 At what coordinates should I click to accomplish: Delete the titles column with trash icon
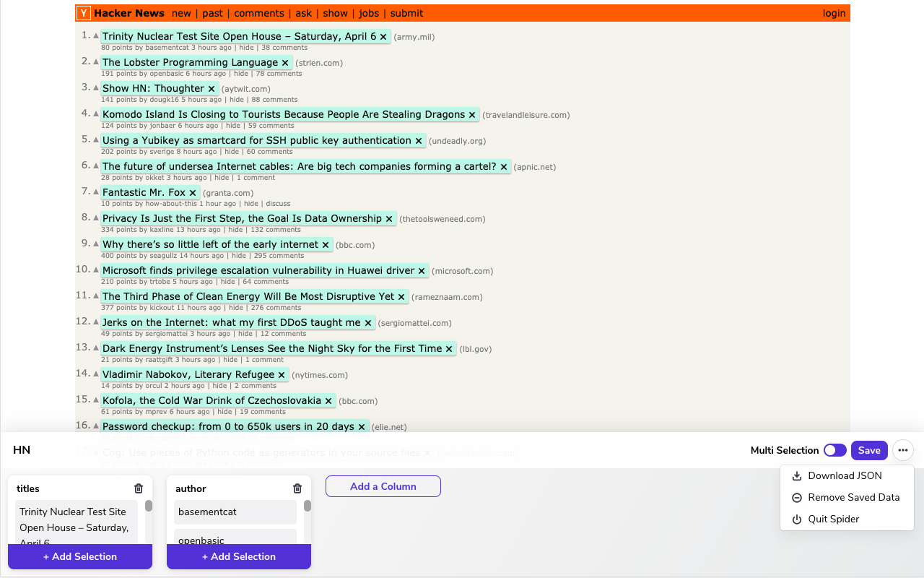coord(139,488)
